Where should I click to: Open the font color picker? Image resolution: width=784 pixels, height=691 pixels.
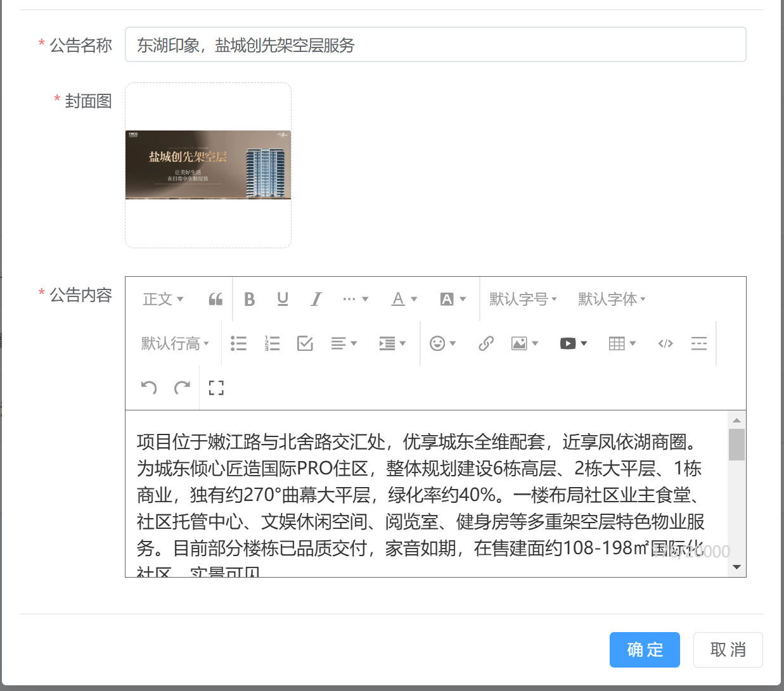(404, 299)
